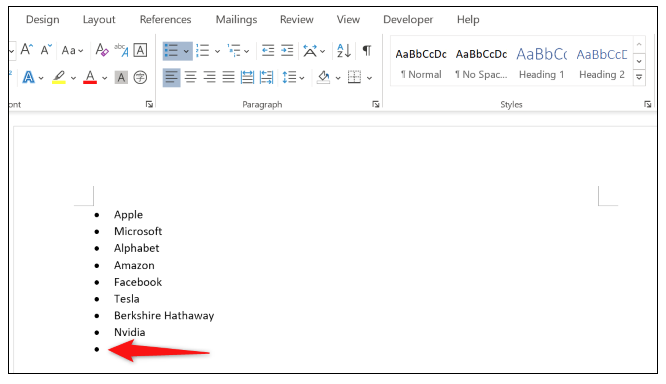
Task: Switch to the Developer tab
Action: tap(408, 20)
